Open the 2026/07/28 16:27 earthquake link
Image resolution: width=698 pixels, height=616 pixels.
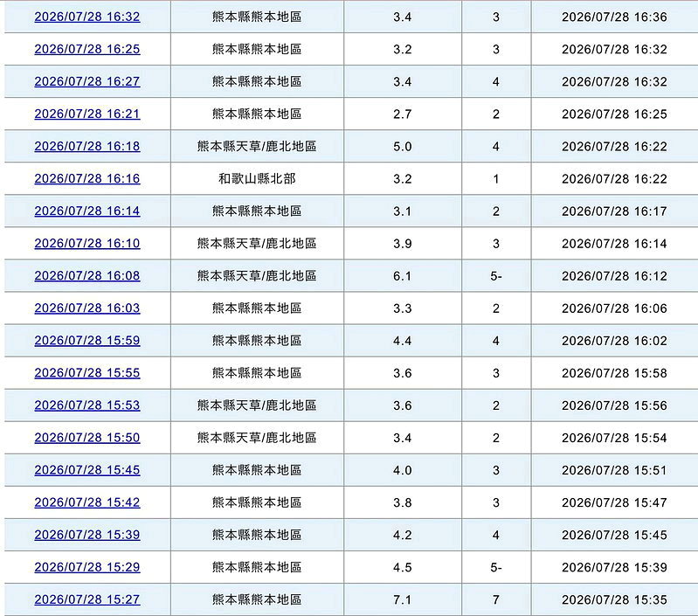click(x=87, y=81)
